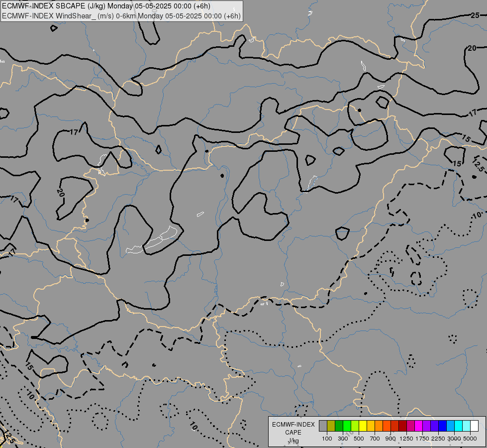
Task: Click the amber gold legend swatch
Action: click(371, 426)
